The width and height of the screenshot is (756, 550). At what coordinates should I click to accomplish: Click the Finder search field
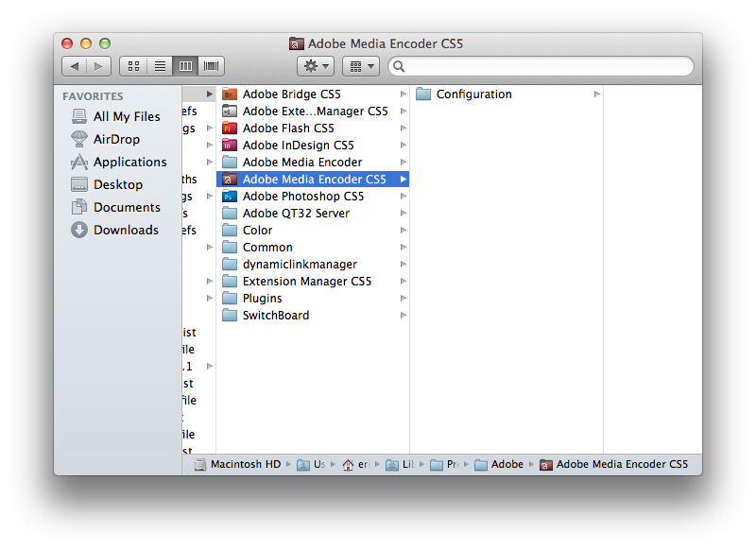[x=541, y=66]
